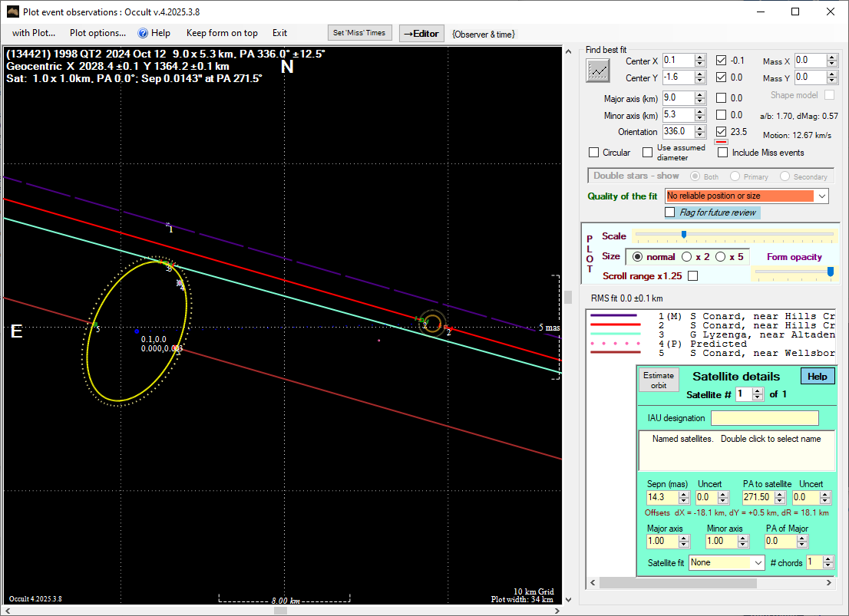Toggle Orientation fit checkbox (23.5)
This screenshot has height=616, width=849.
tap(721, 131)
